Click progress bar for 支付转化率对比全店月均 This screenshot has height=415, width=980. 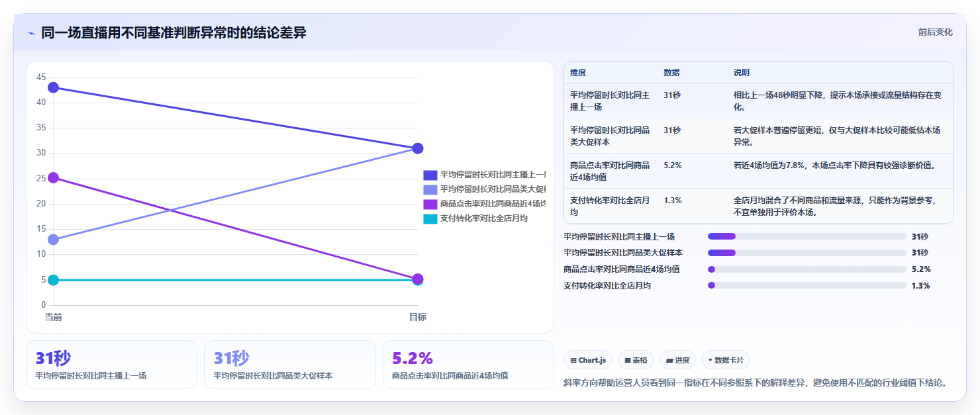tap(807, 285)
